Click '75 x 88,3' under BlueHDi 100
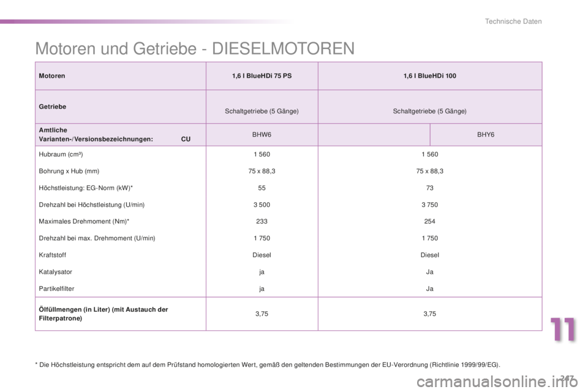 (x=430, y=171)
